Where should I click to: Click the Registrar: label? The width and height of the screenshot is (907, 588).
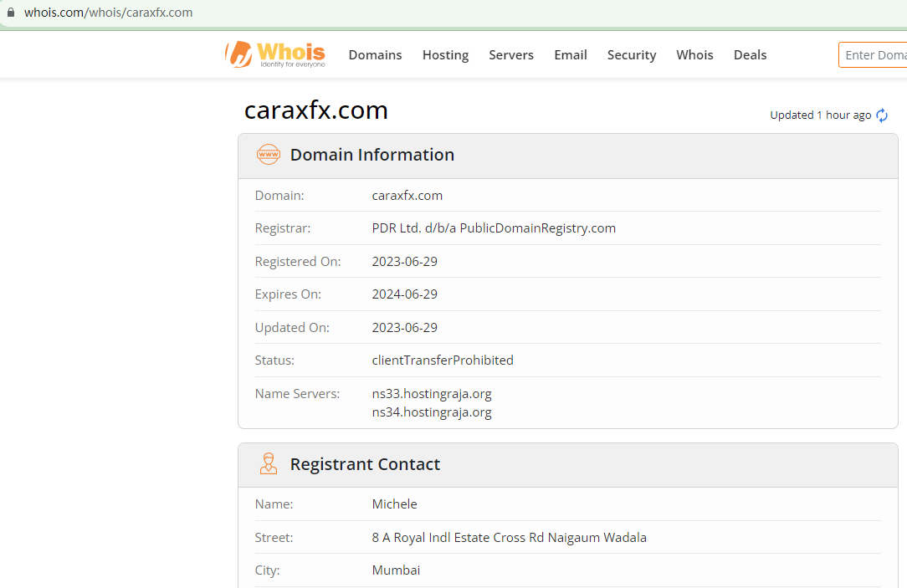pos(282,228)
